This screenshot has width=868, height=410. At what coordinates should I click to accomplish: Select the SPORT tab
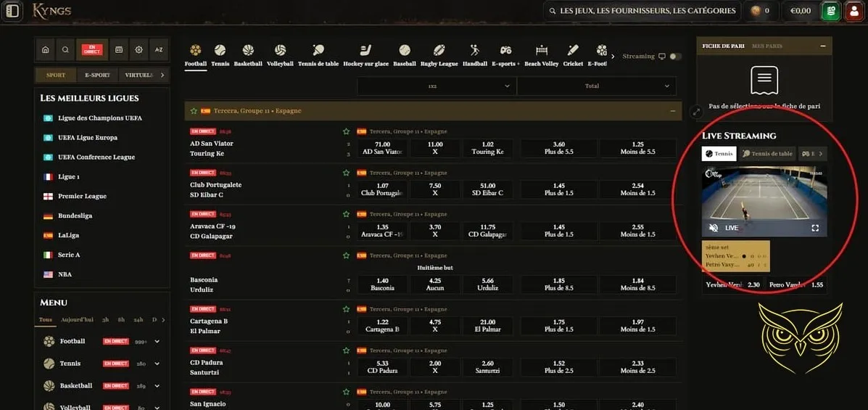[x=55, y=75]
